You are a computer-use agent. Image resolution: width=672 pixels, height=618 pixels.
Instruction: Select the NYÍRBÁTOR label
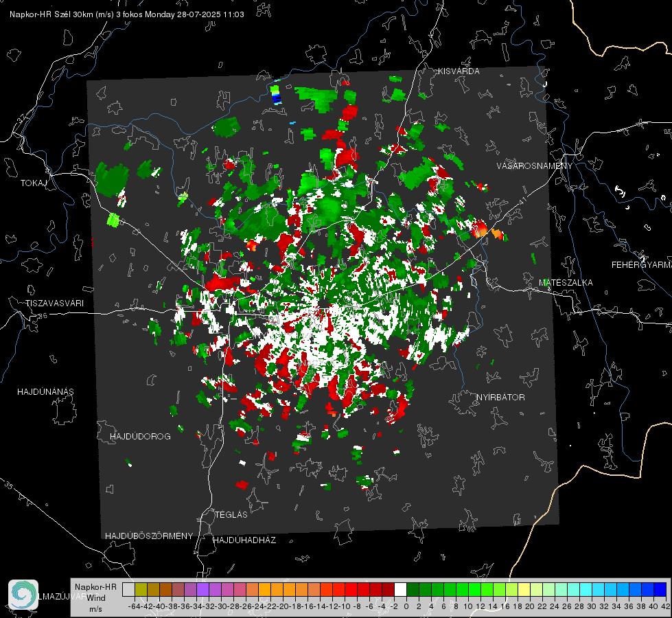[x=500, y=397]
